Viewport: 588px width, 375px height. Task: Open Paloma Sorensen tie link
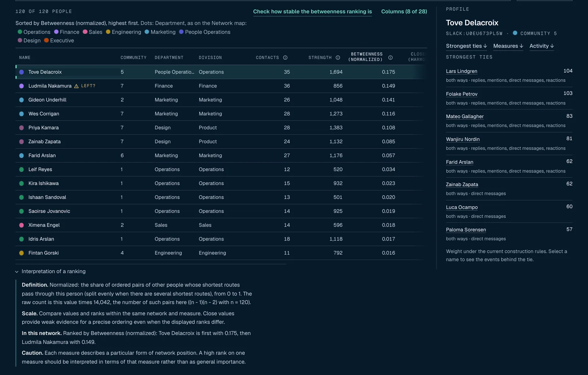[466, 230]
